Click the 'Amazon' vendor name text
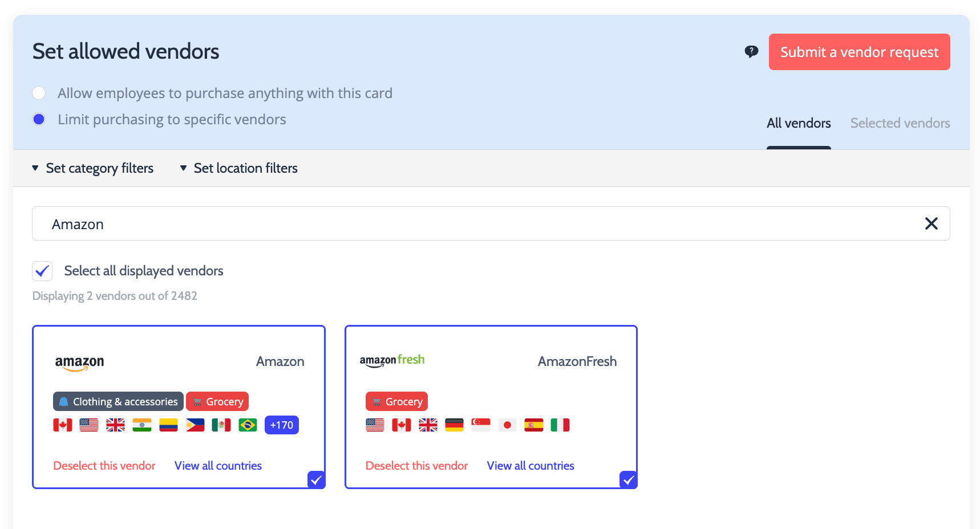 tap(280, 361)
